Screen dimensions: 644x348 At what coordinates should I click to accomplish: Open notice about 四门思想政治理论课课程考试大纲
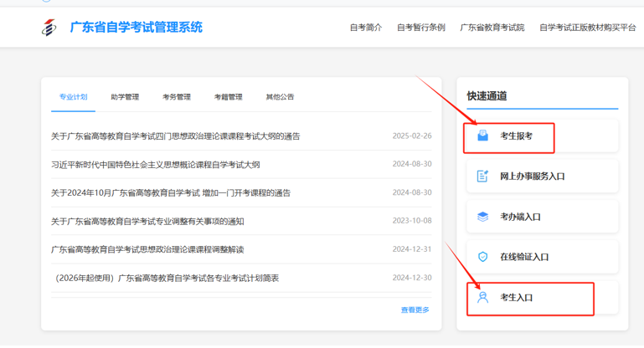point(175,136)
